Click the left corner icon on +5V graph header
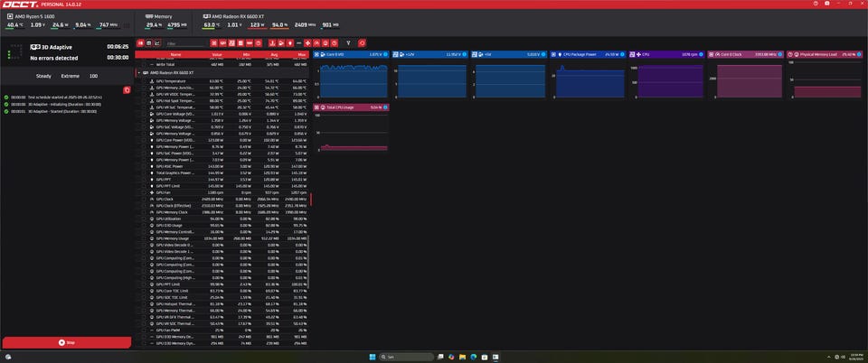The image size is (868, 363). pos(476,54)
